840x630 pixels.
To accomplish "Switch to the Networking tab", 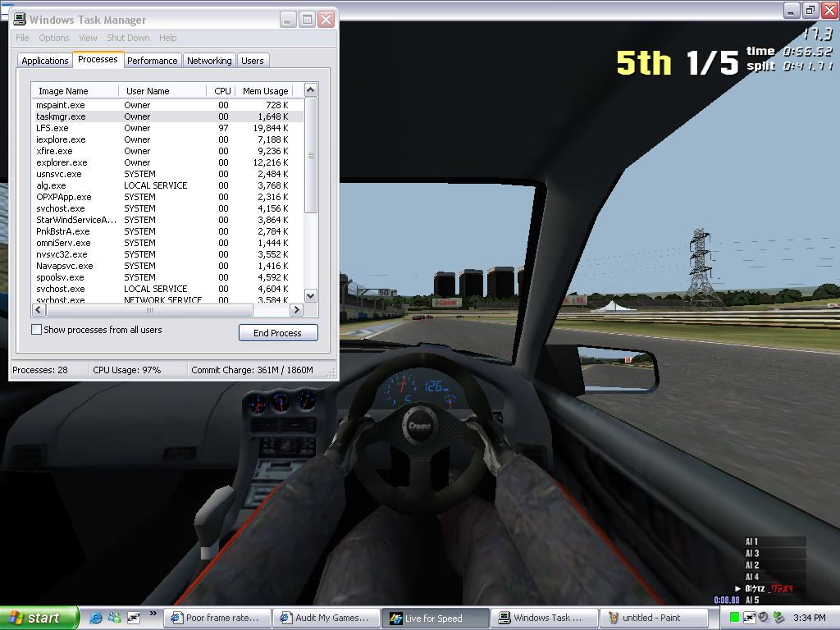I will pos(209,61).
